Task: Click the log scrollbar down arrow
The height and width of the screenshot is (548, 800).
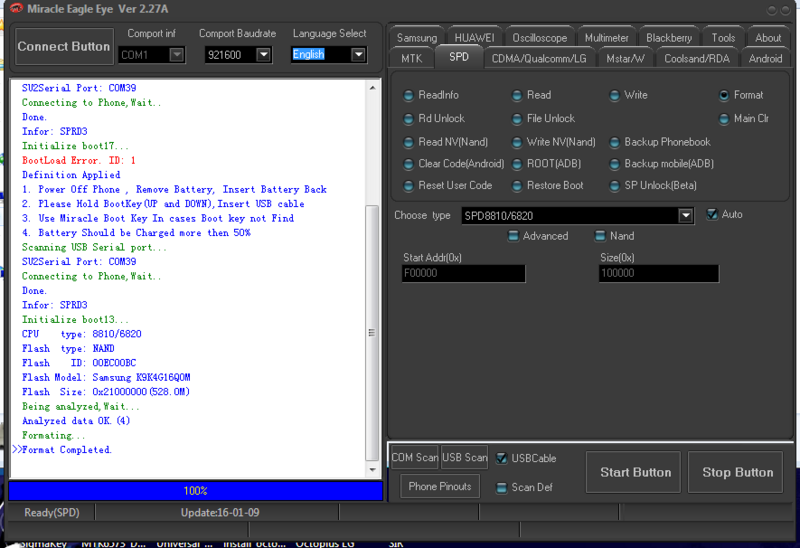Action: (x=372, y=470)
